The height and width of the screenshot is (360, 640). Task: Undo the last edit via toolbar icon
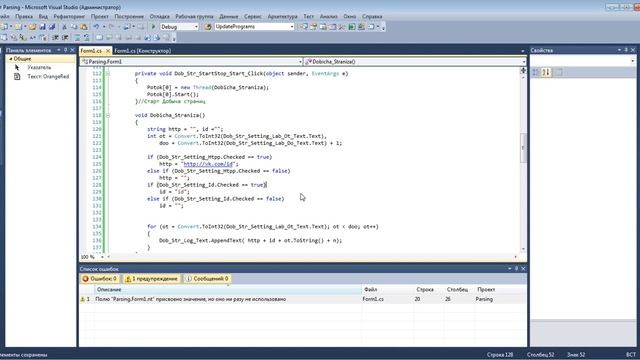pos(96,27)
